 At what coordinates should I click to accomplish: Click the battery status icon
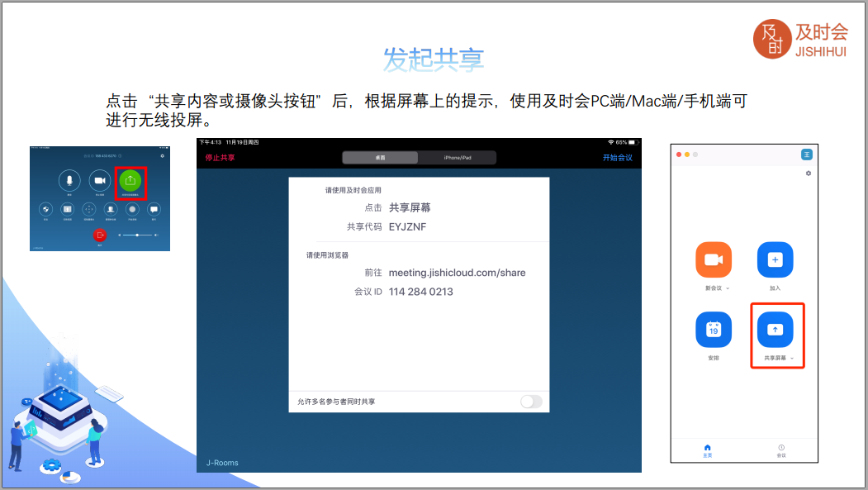click(633, 142)
